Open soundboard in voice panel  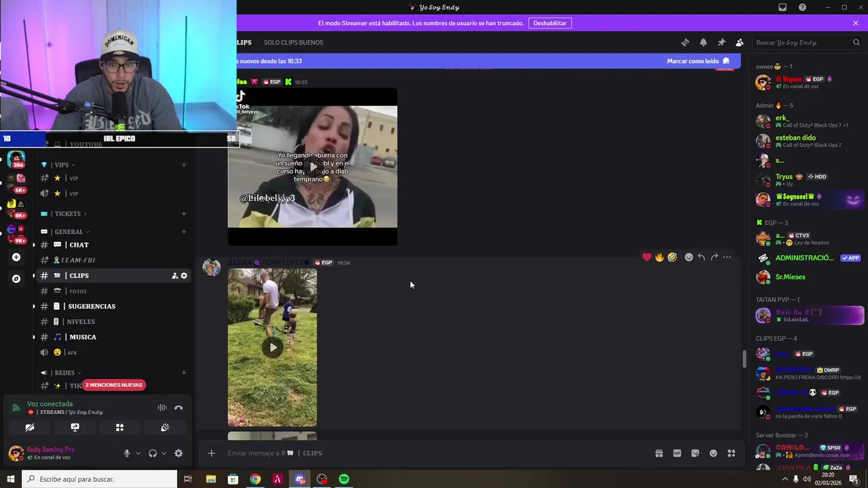click(x=165, y=428)
